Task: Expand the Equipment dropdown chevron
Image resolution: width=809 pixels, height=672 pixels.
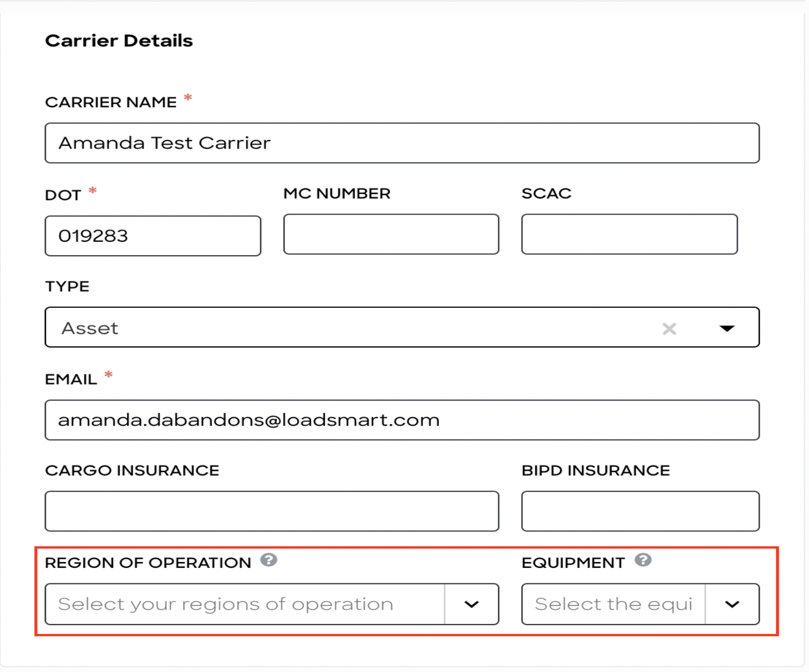Action: coord(732,604)
